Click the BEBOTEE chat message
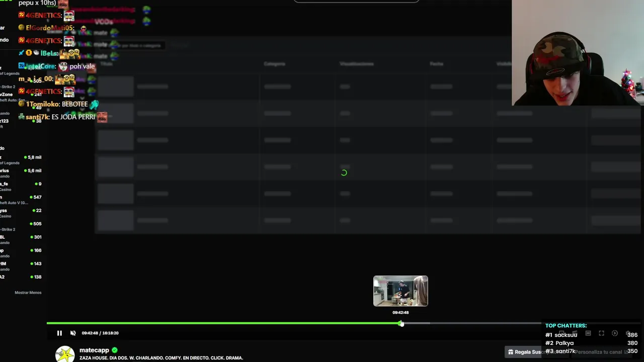644x362 pixels. 74,104
